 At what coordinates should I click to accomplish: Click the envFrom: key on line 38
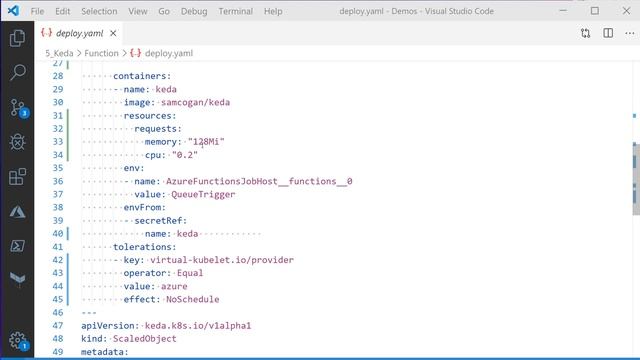tap(144, 207)
